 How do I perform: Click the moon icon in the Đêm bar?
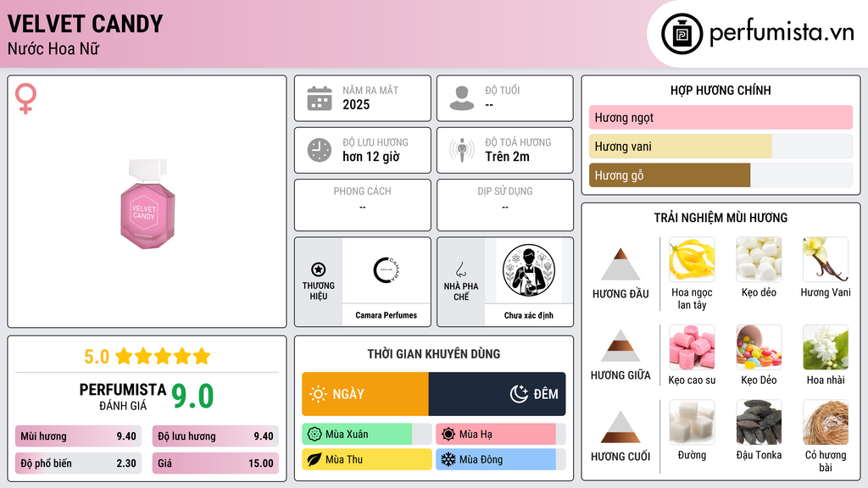(x=519, y=394)
